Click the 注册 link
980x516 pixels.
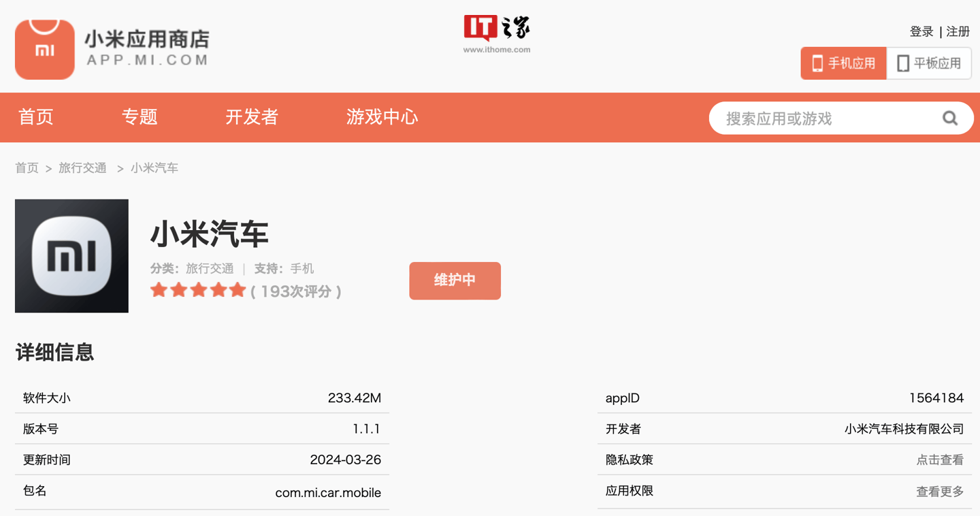pyautogui.click(x=958, y=31)
